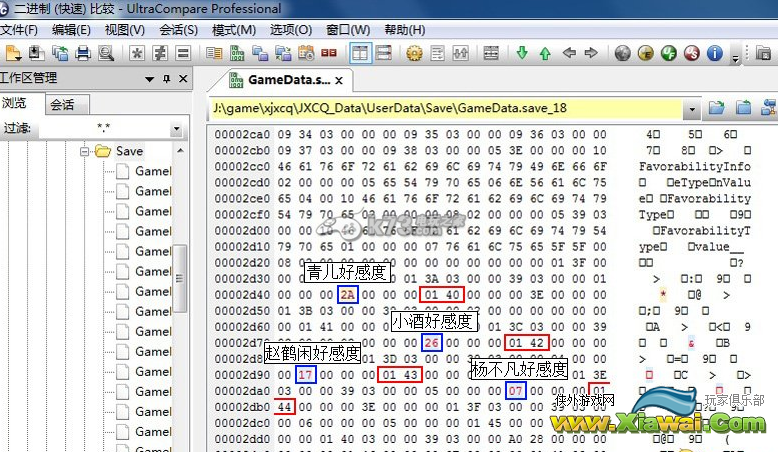Viewport: 778px width, 452px height.
Task: Click the New Session toolbar icon
Action: click(x=13, y=53)
